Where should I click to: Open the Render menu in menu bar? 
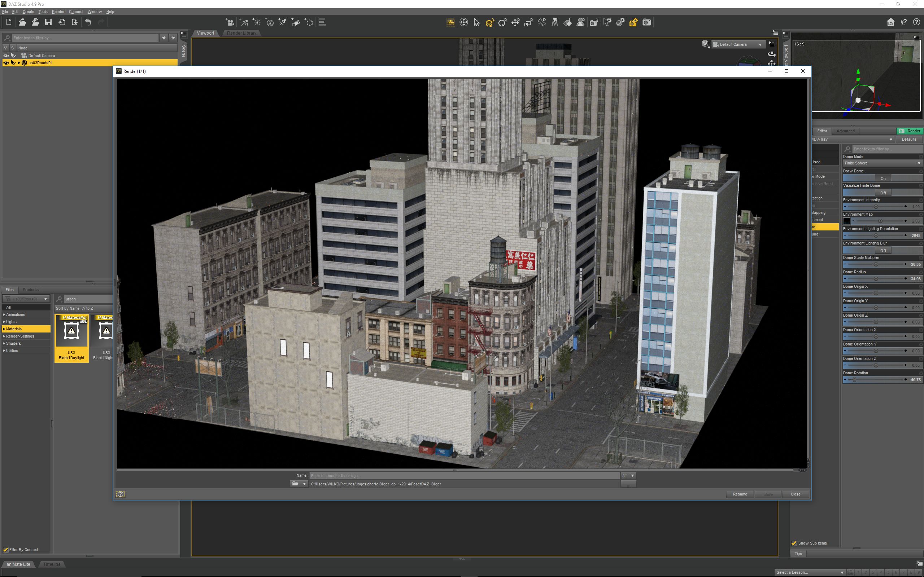tap(58, 12)
